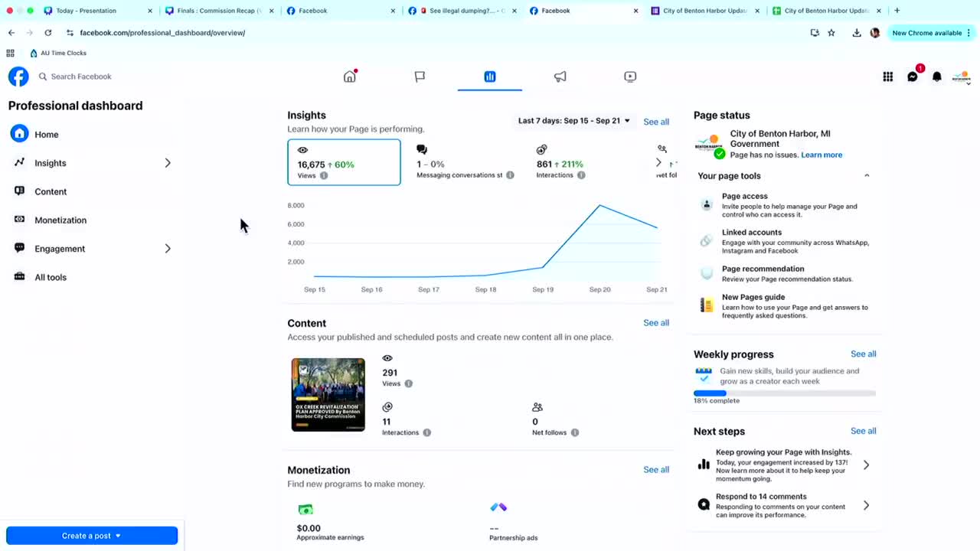Open the Pages flag icon
980x551 pixels.
pos(420,77)
